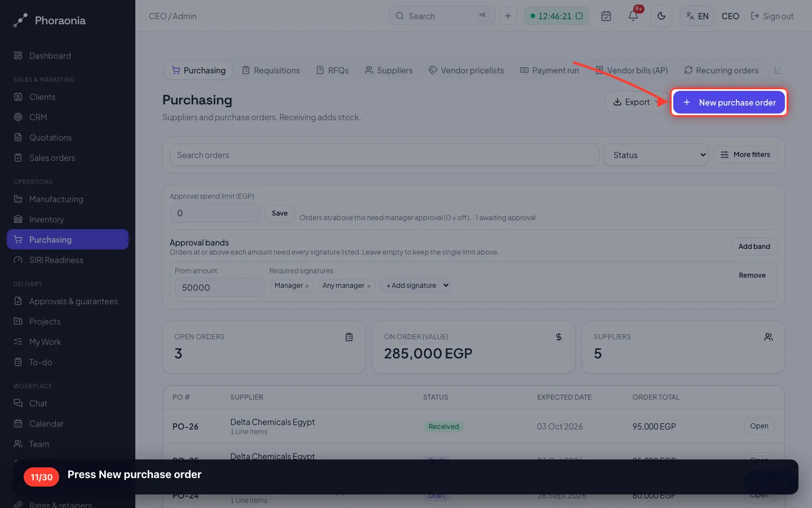
Task: Click the plus quick-add icon in top bar
Action: (x=508, y=16)
